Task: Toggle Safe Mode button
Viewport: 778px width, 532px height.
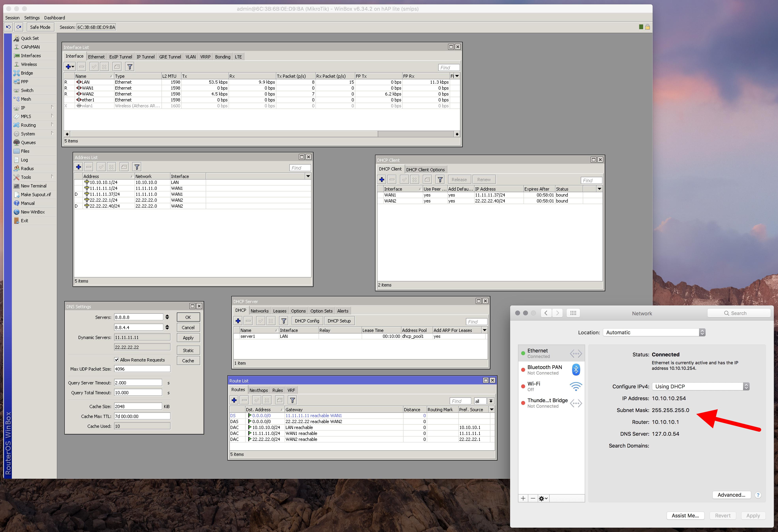Action: [40, 27]
